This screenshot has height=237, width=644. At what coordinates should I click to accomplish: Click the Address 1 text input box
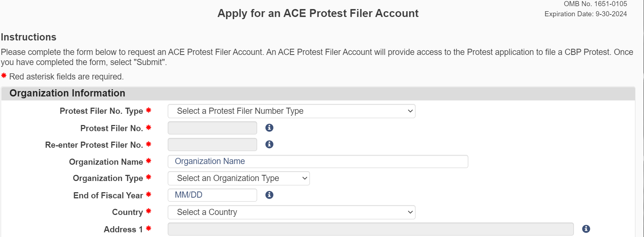pos(370,229)
